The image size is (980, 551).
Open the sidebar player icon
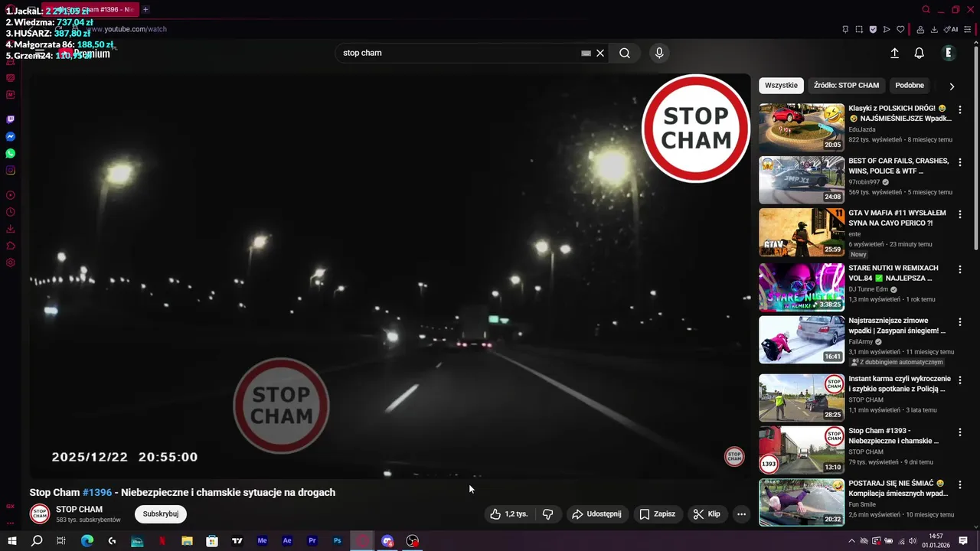11,195
